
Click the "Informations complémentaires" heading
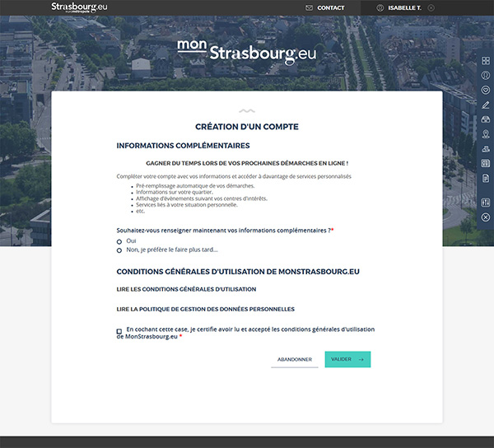click(x=183, y=146)
